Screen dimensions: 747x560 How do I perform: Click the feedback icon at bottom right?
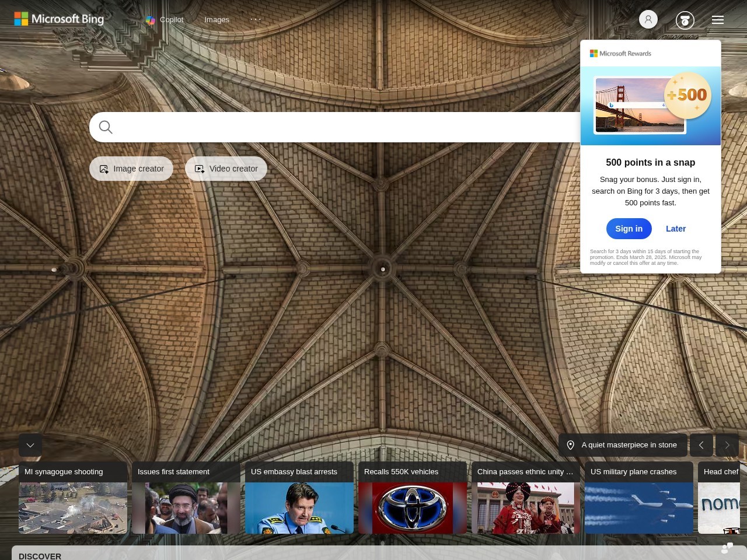pyautogui.click(x=727, y=548)
